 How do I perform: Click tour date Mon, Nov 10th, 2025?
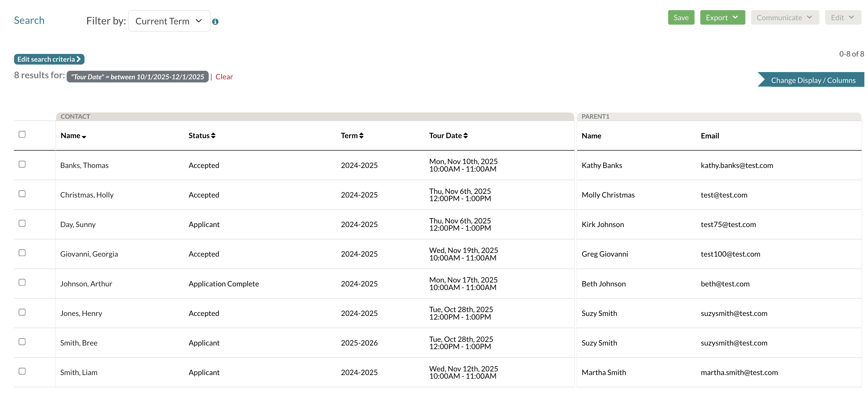coord(463,162)
